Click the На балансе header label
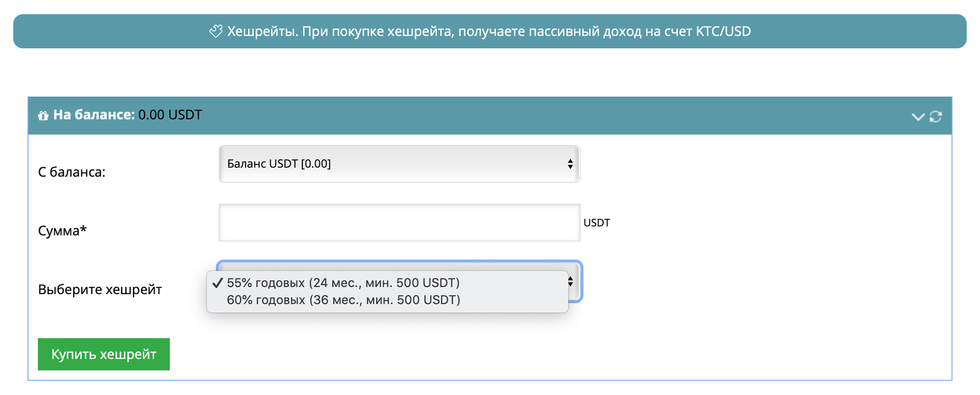Screen dimensions: 980x395 point(94,115)
